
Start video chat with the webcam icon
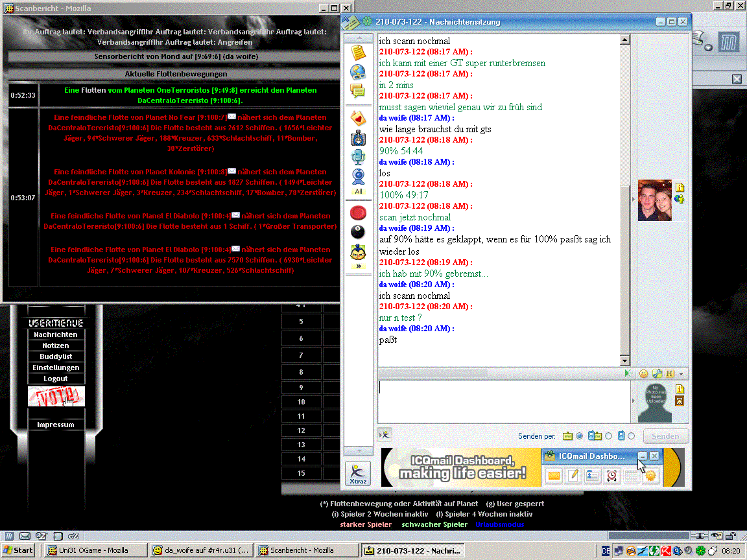tap(358, 177)
